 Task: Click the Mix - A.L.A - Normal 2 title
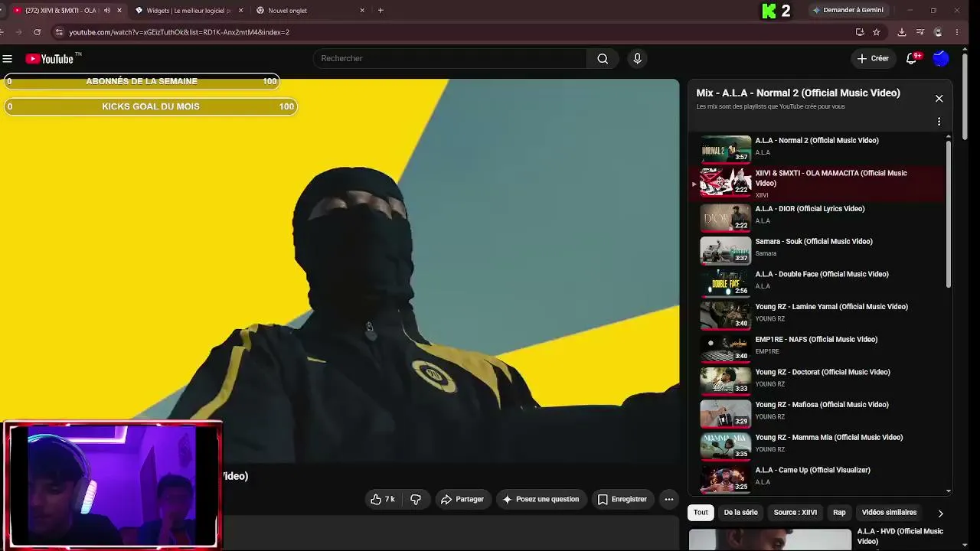click(798, 93)
